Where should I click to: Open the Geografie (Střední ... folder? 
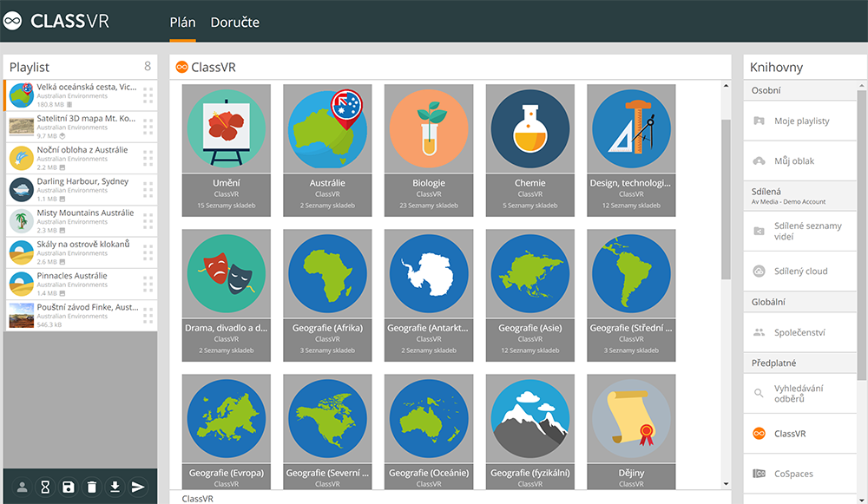[632, 296]
